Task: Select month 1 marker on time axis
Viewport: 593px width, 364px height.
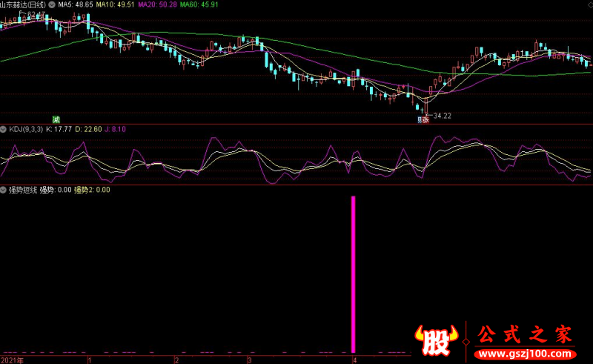Action: tap(90, 360)
